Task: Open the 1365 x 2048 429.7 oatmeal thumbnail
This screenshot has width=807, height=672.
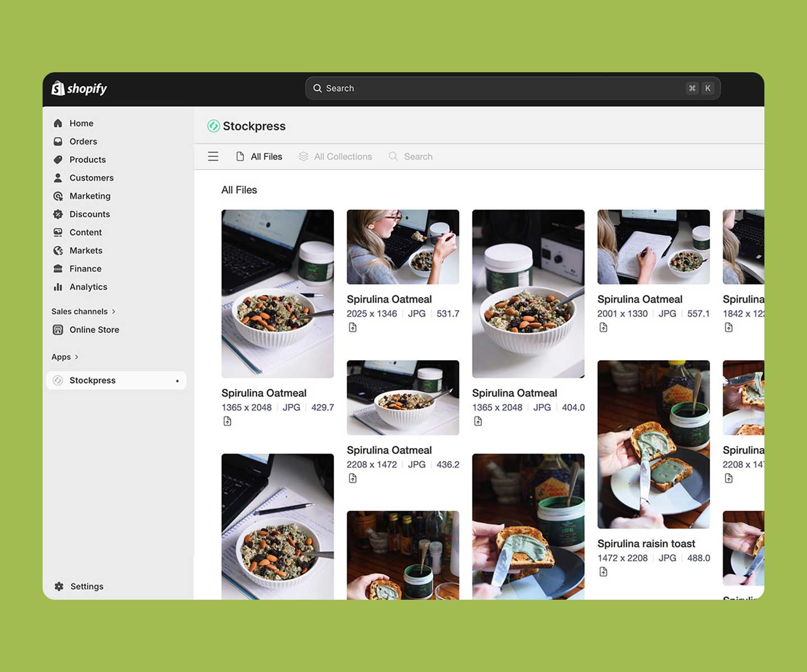Action: coord(277,294)
